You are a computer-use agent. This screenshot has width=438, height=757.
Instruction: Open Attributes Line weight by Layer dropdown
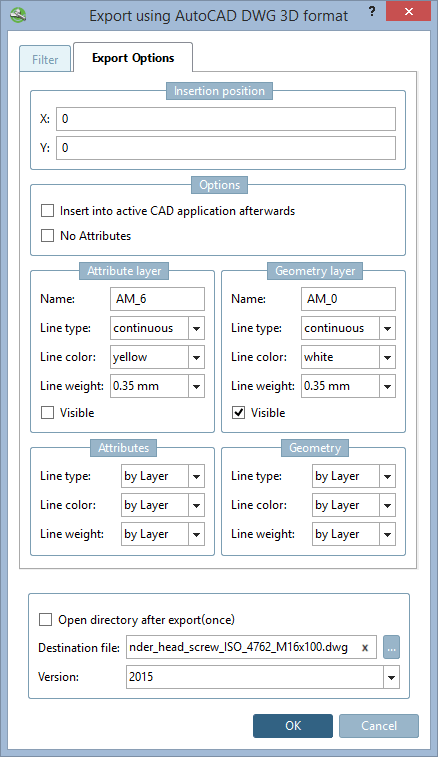click(163, 534)
